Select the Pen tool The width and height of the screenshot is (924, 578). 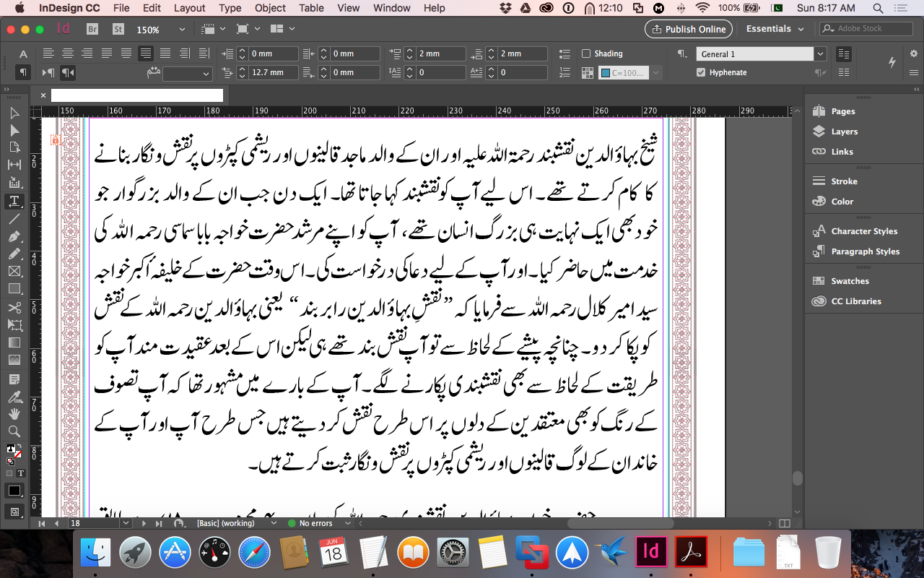tap(14, 236)
